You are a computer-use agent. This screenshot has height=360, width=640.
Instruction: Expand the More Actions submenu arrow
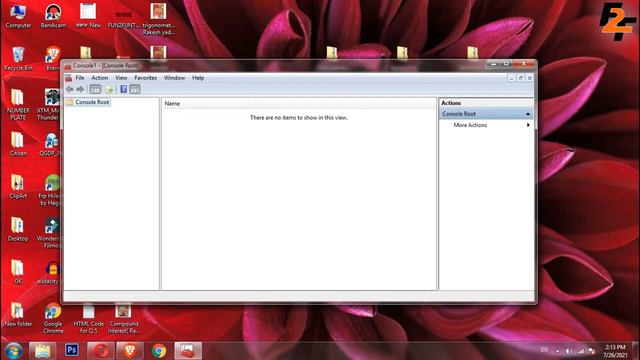pos(528,125)
